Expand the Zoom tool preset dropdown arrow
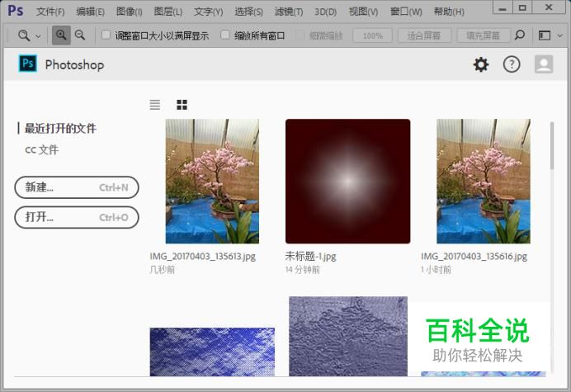Viewport: 571px width, 392px height. pyautogui.click(x=38, y=36)
